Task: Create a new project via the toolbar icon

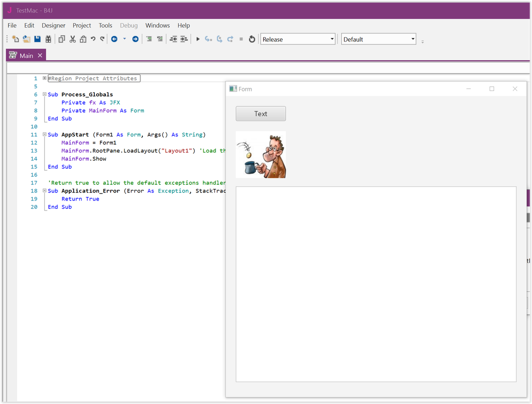Action: [x=15, y=39]
